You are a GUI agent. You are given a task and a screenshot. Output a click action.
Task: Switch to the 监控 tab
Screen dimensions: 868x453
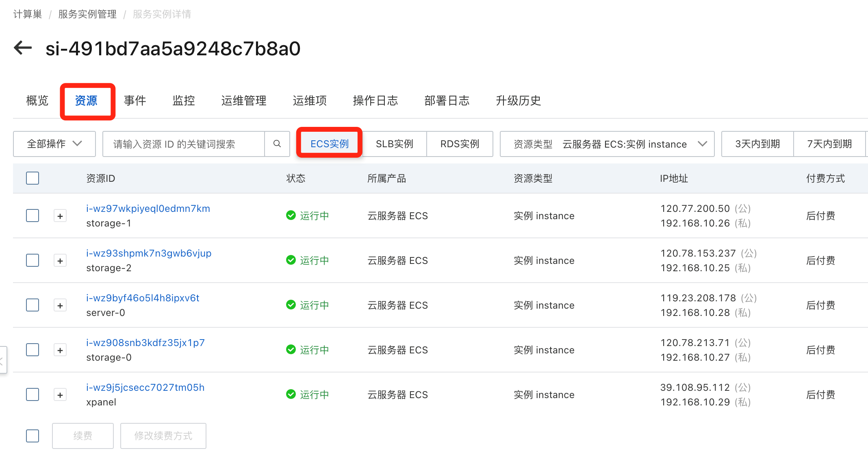tap(184, 100)
